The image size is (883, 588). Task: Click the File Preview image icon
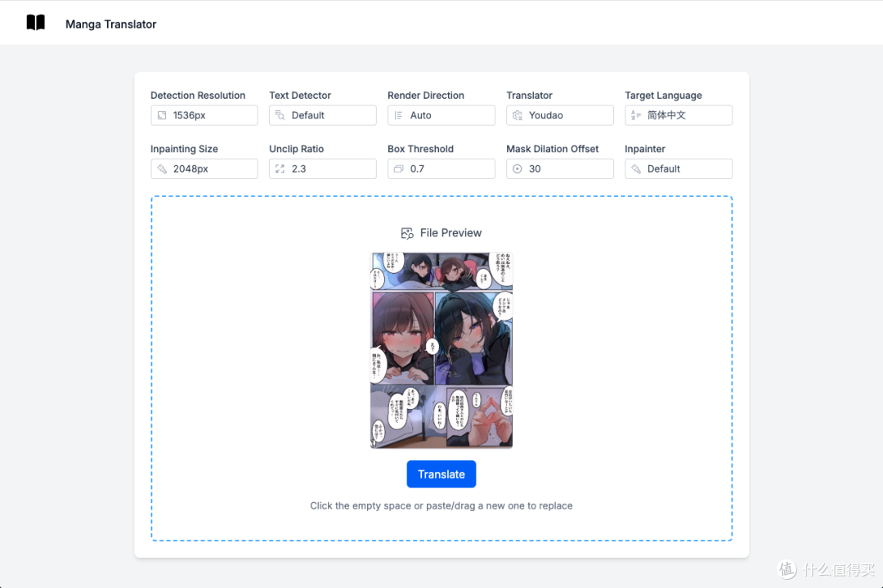click(x=407, y=233)
